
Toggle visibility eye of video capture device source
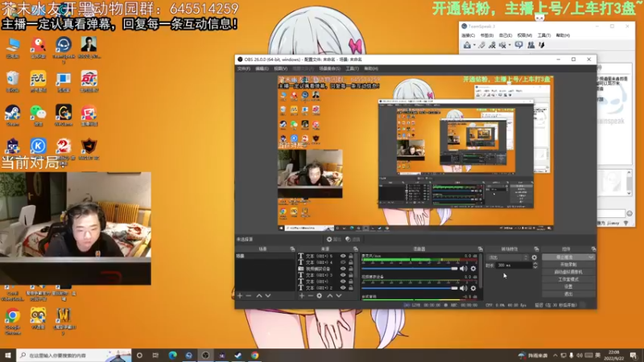[343, 269]
